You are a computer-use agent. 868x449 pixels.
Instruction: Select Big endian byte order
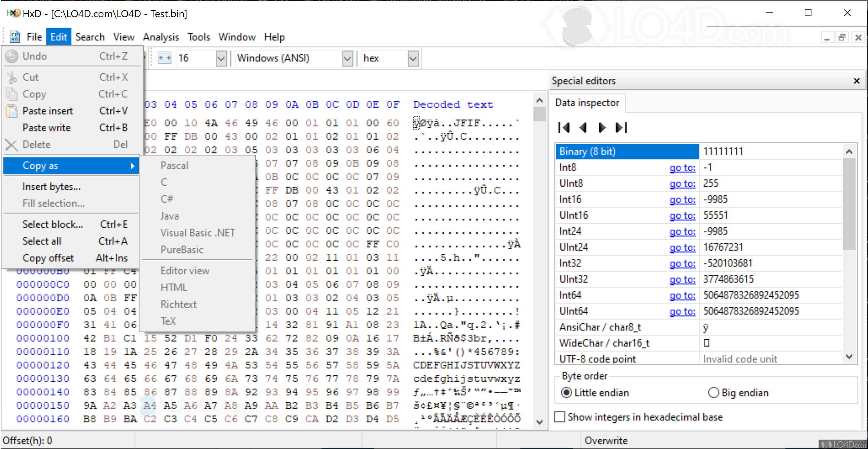tap(713, 392)
